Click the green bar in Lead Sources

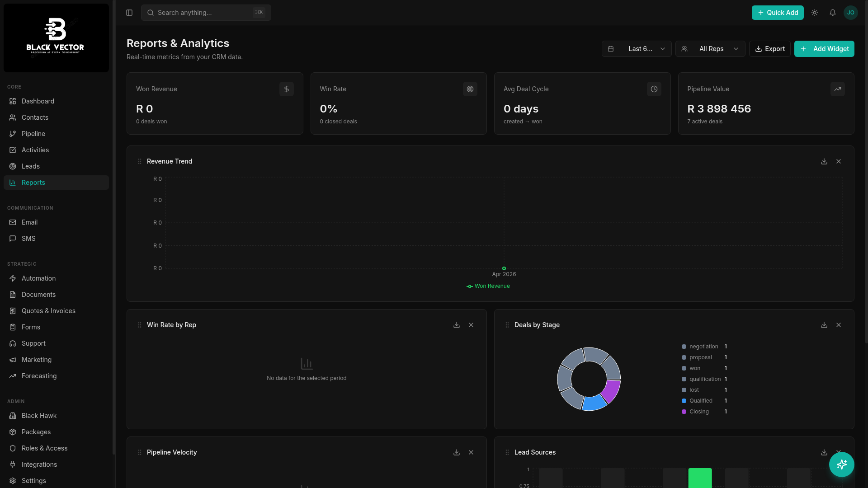coord(700,478)
